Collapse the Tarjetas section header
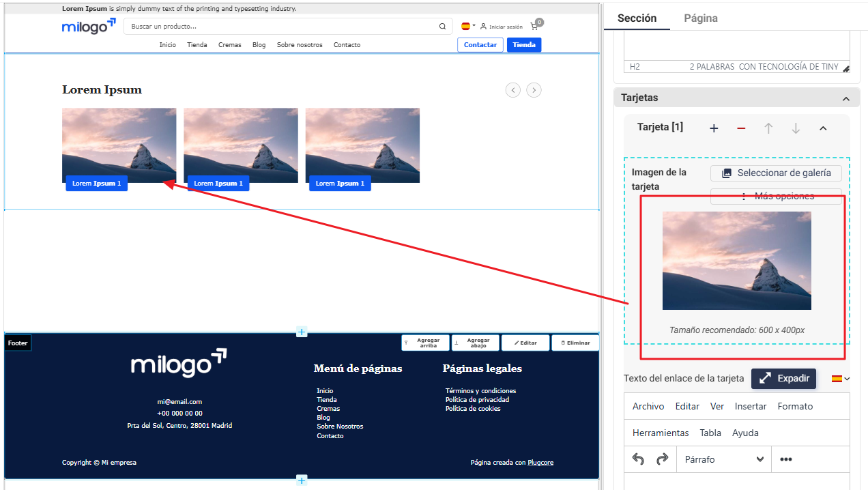 coord(846,99)
